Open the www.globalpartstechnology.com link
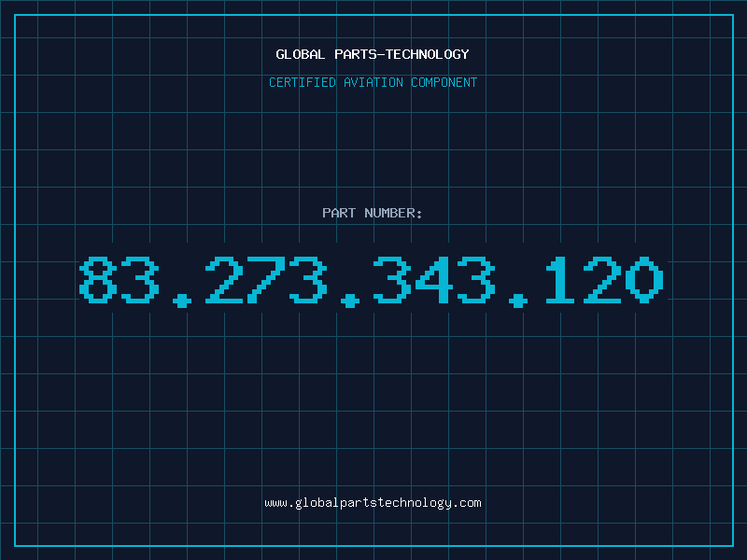Viewport: 747px width, 560px height. tap(373, 503)
